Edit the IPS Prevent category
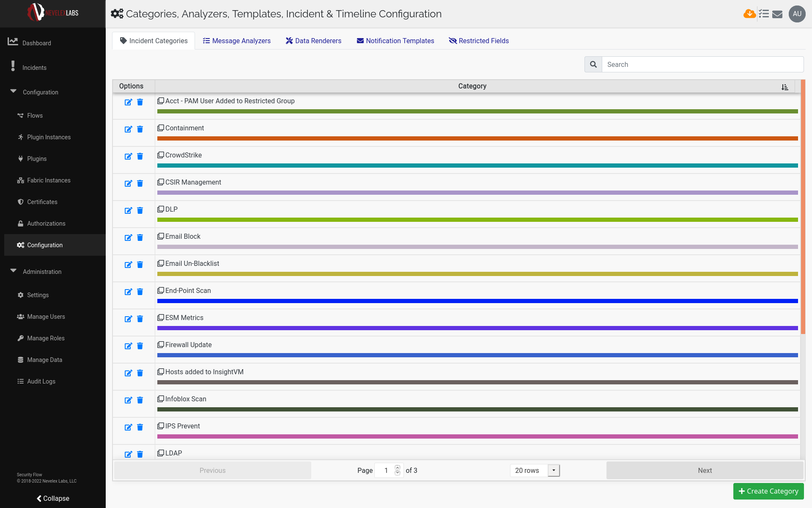812x508 pixels. (x=128, y=427)
